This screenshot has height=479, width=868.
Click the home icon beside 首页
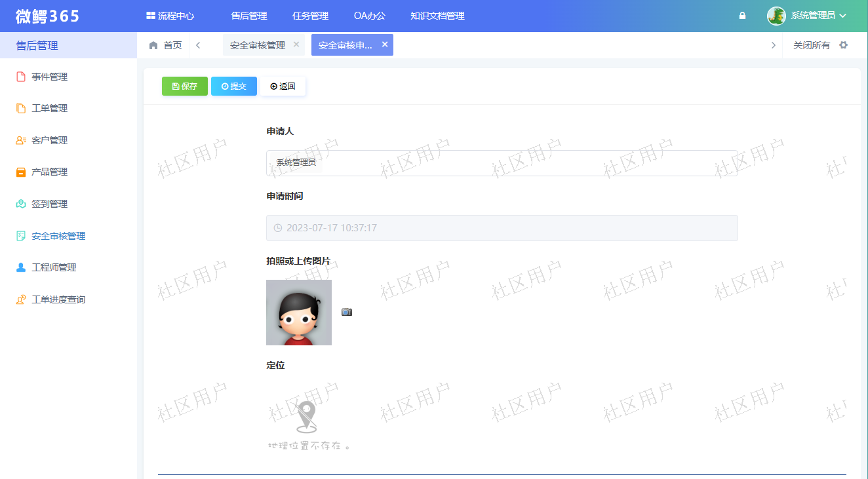(x=153, y=45)
